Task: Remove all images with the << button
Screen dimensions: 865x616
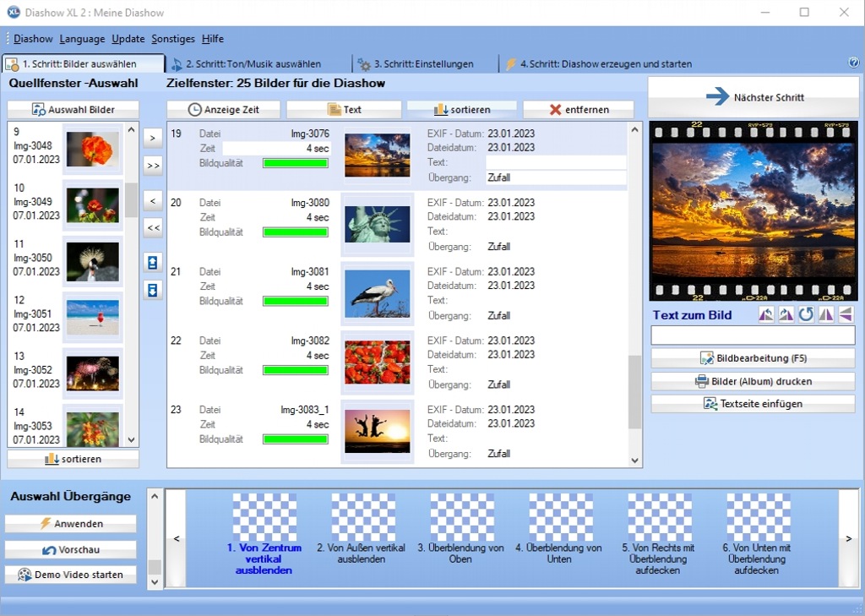Action: [x=153, y=227]
